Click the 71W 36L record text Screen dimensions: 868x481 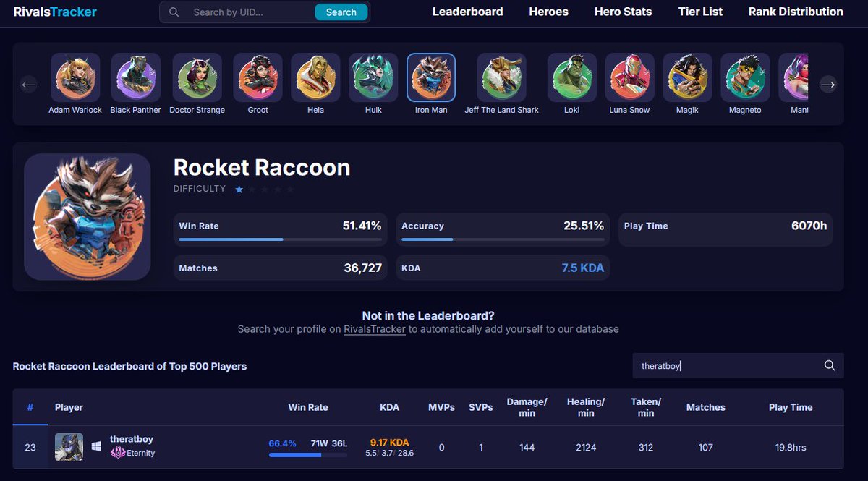coord(329,443)
